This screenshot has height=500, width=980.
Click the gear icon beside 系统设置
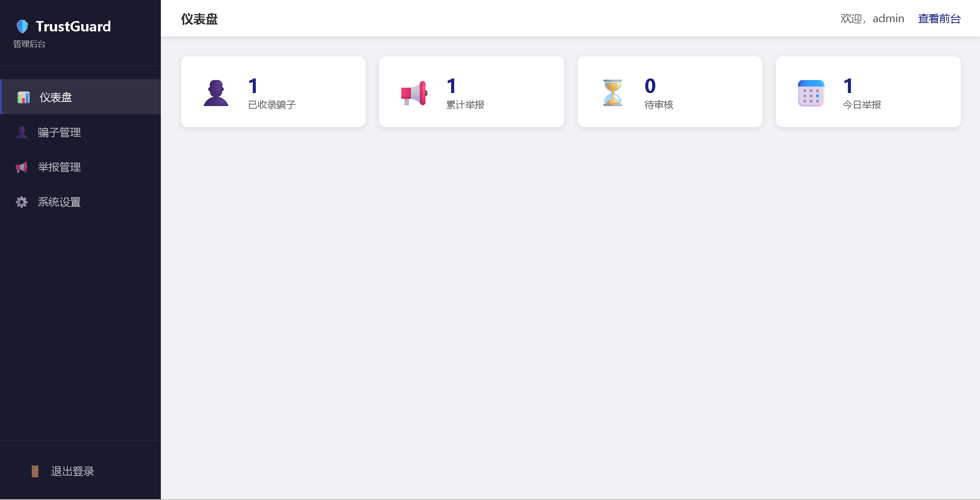(22, 202)
